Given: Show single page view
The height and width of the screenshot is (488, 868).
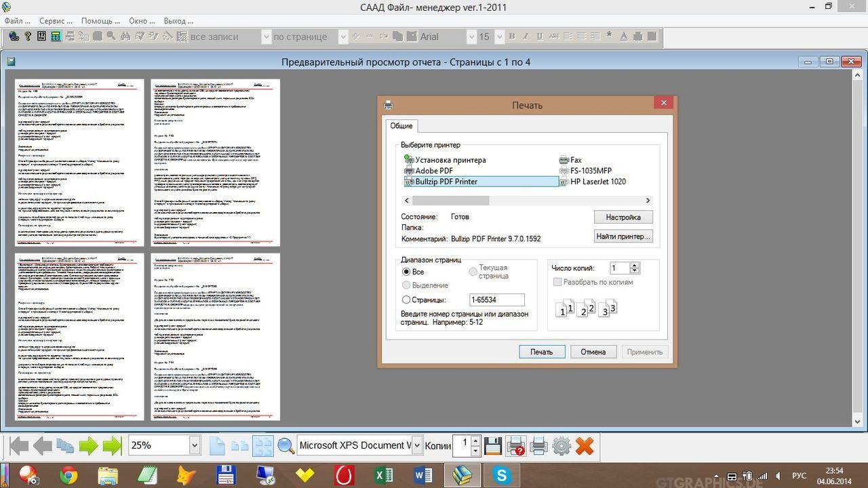Looking at the screenshot, I should (x=217, y=445).
